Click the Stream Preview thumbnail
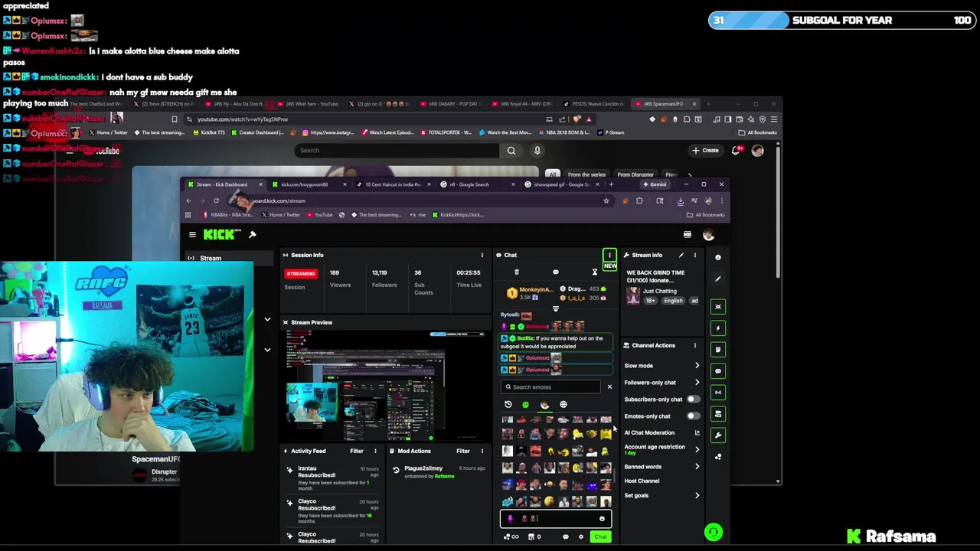 (x=386, y=386)
